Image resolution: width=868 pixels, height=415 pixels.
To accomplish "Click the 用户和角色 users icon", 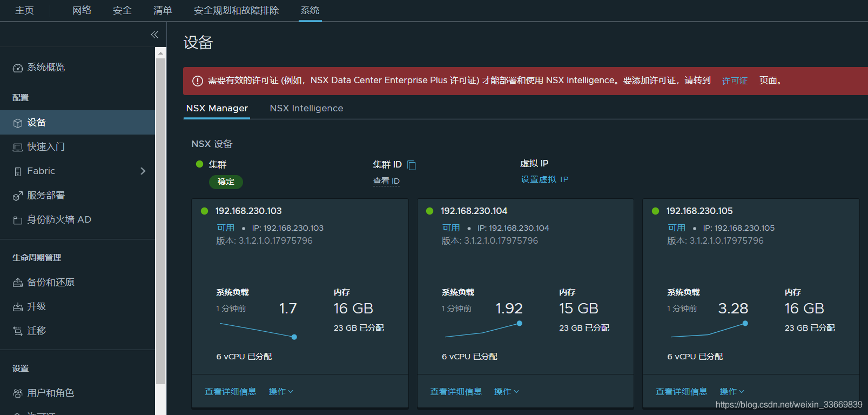I will (x=18, y=393).
